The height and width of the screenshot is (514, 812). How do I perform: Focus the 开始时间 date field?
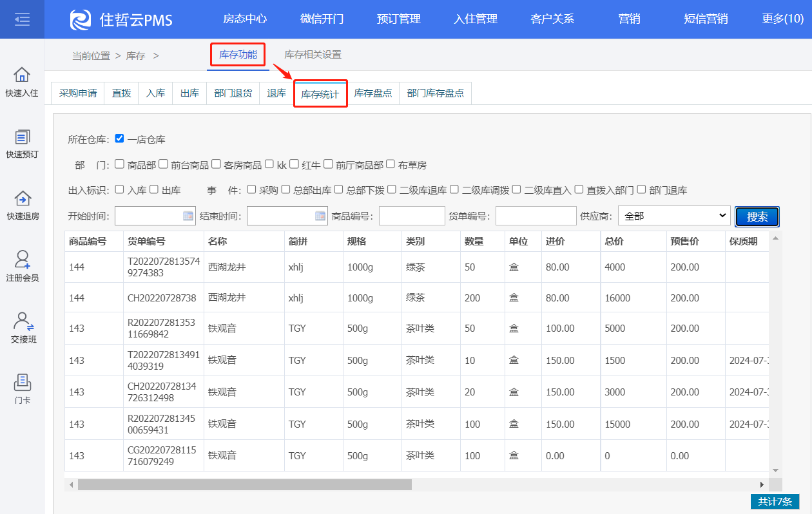(x=155, y=216)
